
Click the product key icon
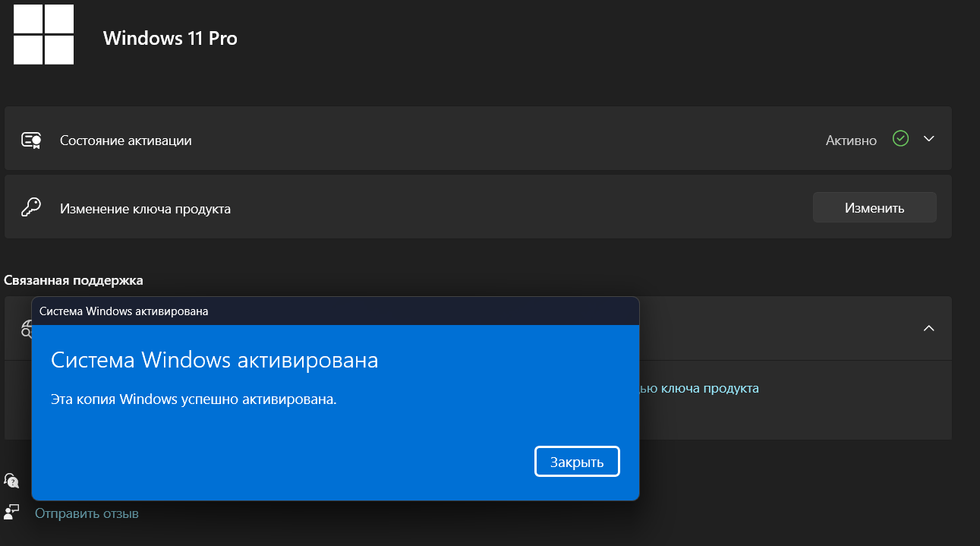click(31, 207)
